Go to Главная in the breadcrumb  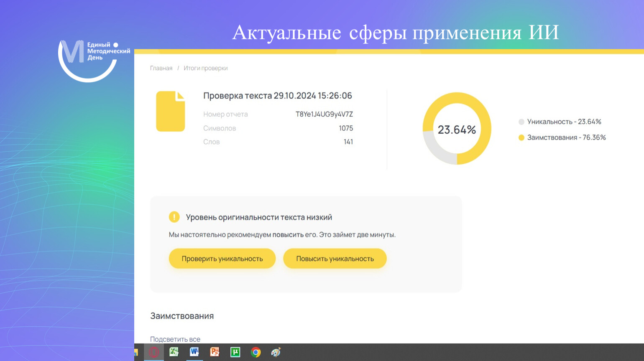[161, 68]
